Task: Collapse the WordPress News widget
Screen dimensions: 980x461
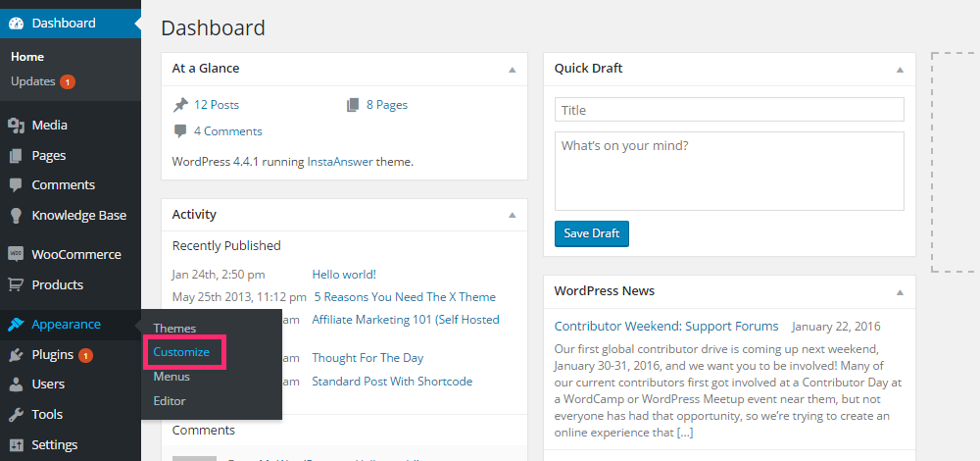Action: point(900,292)
